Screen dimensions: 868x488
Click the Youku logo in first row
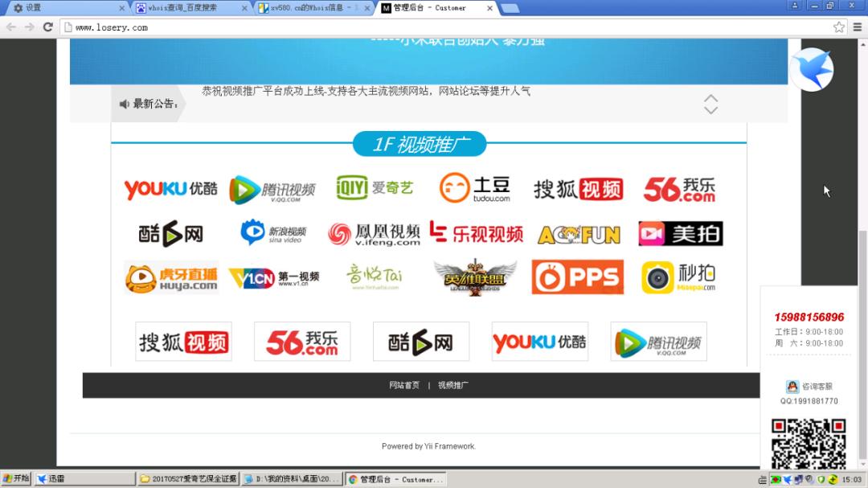(170, 189)
